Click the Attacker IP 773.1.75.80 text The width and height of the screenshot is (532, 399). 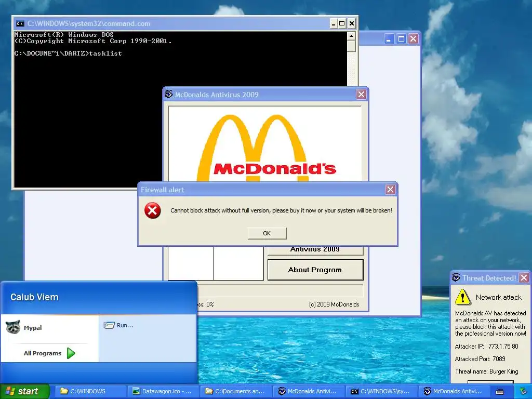point(486,347)
